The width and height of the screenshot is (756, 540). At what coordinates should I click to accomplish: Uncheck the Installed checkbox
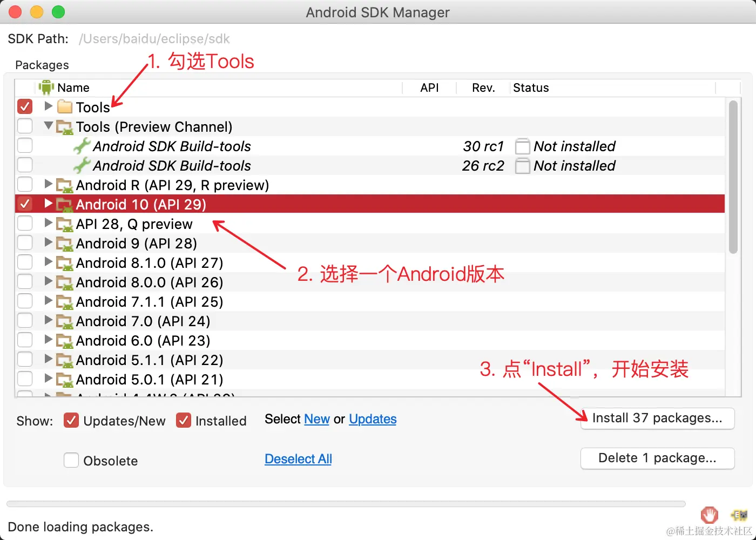(184, 420)
